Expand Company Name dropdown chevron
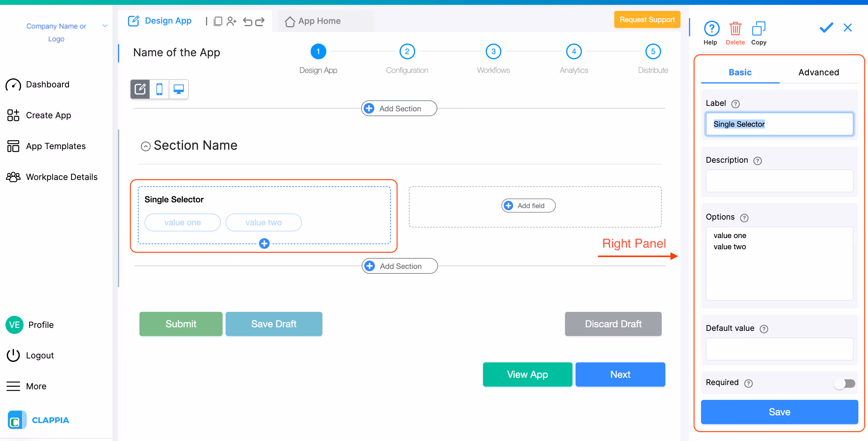This screenshot has width=868, height=441. [105, 26]
